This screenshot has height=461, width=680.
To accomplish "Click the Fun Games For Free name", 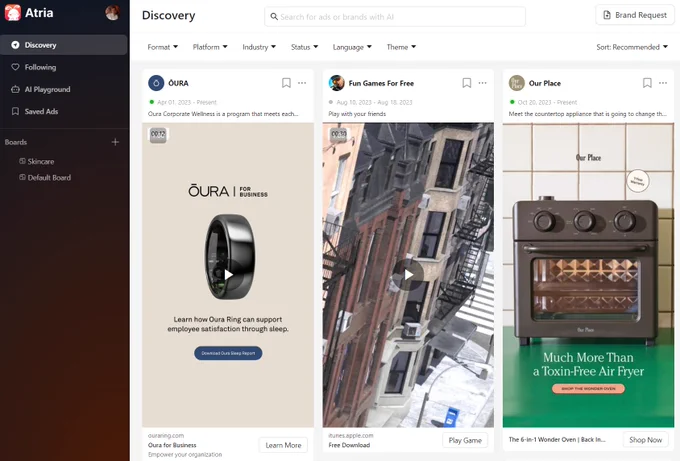I will pos(381,83).
